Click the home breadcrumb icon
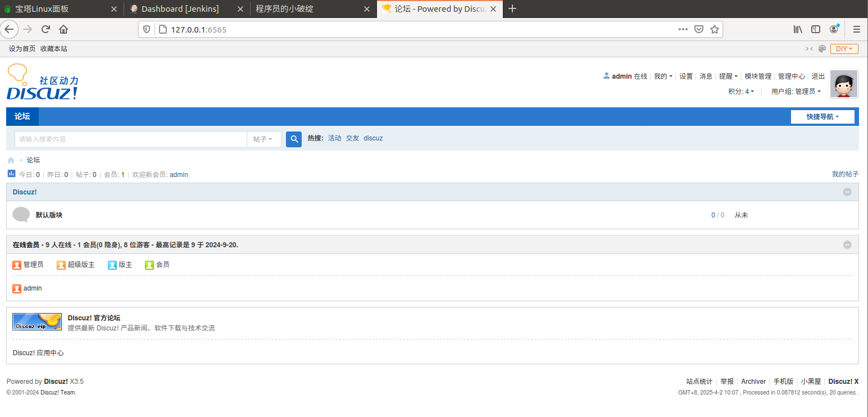 click(11, 160)
